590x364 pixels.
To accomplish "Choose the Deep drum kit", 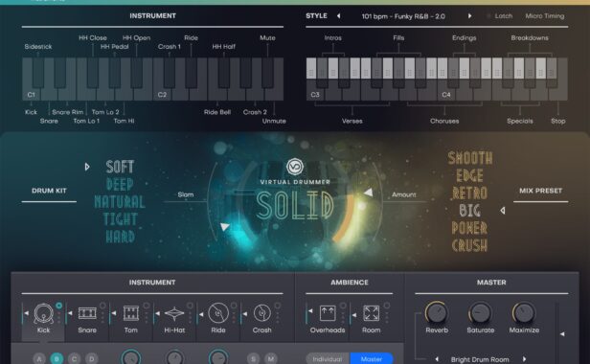I will click(120, 185).
